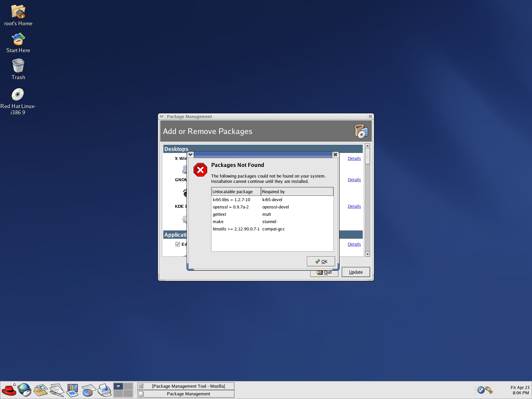
Task: Launch the word processor from panel
Action: click(x=57, y=390)
